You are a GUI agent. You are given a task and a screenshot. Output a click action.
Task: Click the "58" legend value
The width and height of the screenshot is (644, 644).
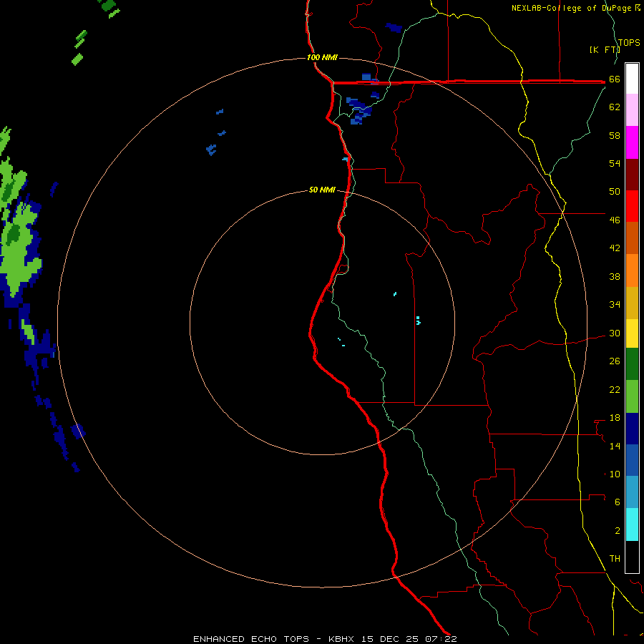pyautogui.click(x=615, y=135)
